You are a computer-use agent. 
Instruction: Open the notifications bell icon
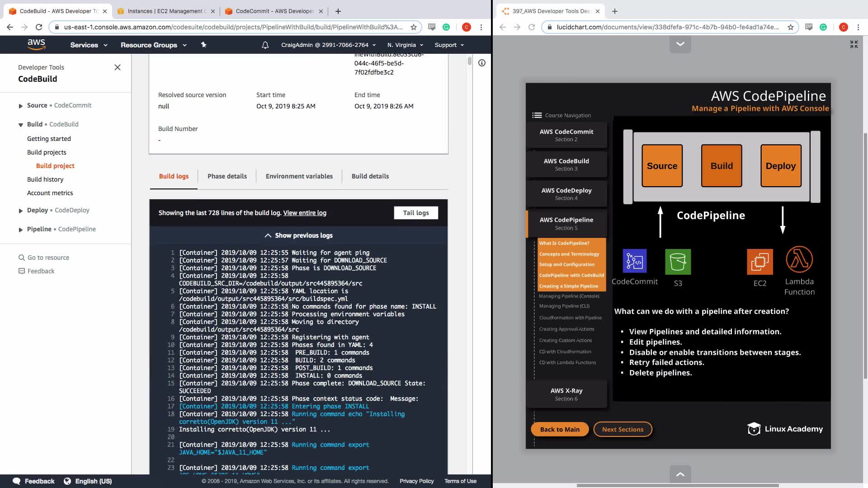point(265,45)
